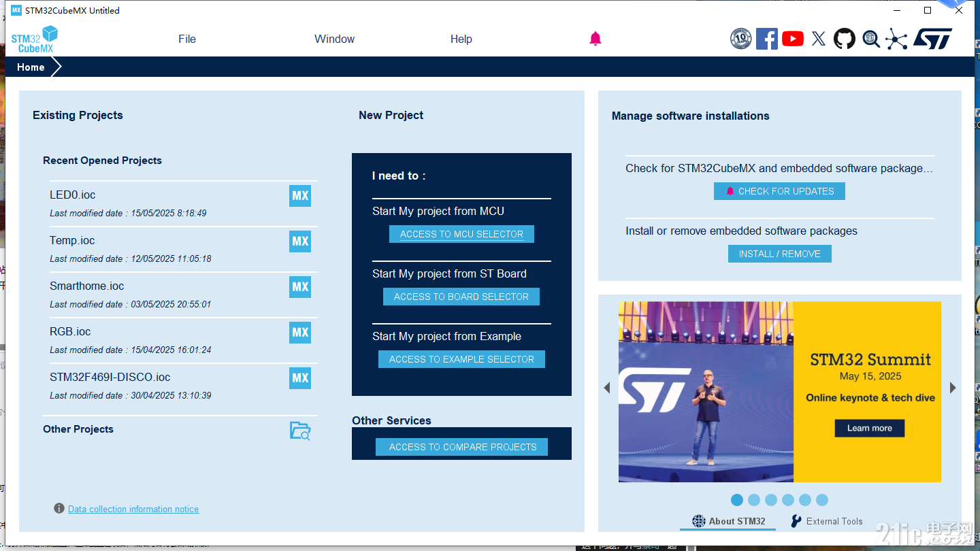
Task: Click the globe search icon in header
Action: [871, 39]
